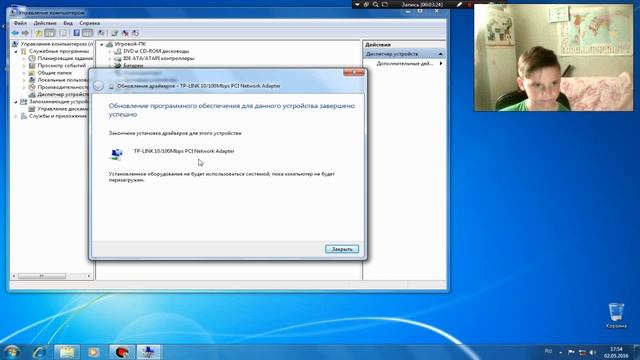Open the Корзина recycle bin desktop icon

(x=616, y=316)
